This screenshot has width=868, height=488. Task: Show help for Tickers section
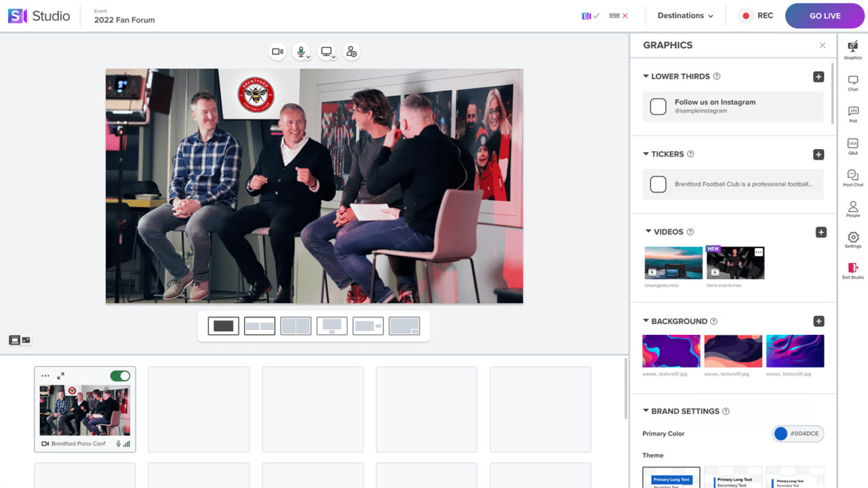pyautogui.click(x=690, y=155)
